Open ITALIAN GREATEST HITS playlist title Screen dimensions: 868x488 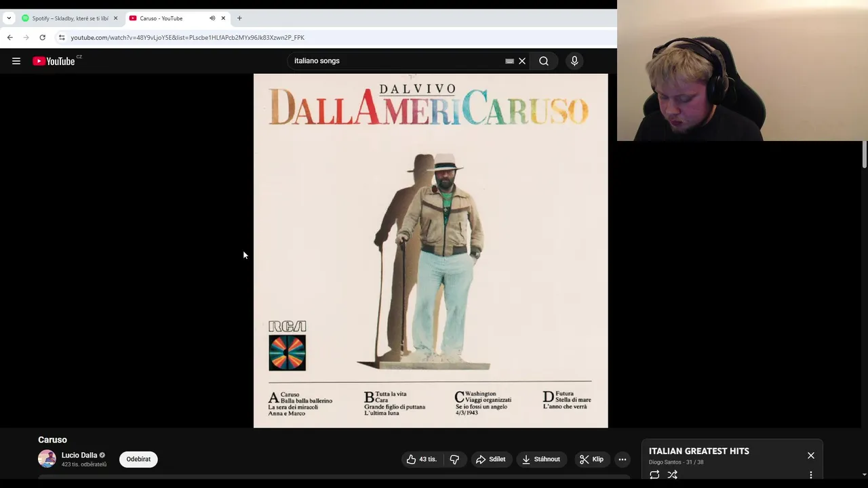coord(699,451)
